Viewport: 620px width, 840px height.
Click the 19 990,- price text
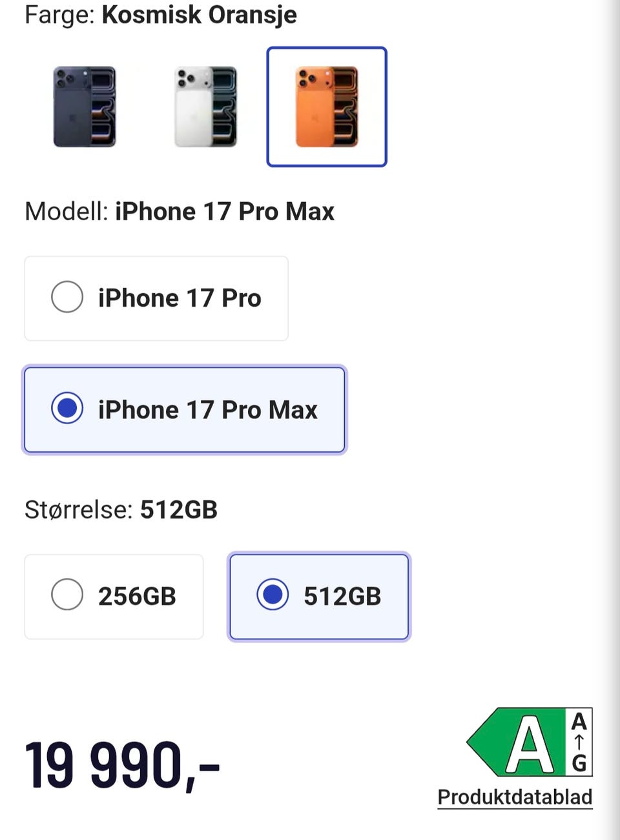click(x=122, y=766)
